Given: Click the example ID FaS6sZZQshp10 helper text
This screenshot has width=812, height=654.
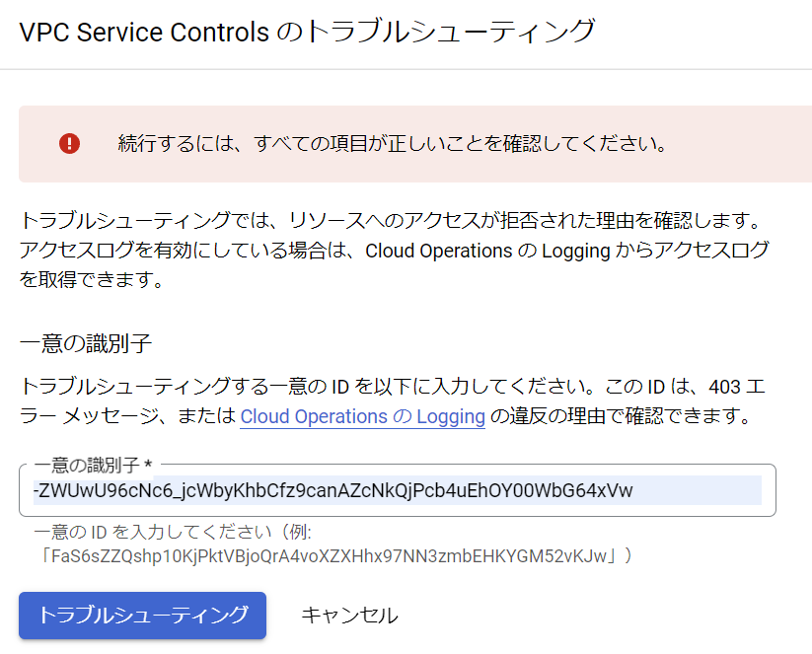Looking at the screenshot, I should click(x=335, y=556).
